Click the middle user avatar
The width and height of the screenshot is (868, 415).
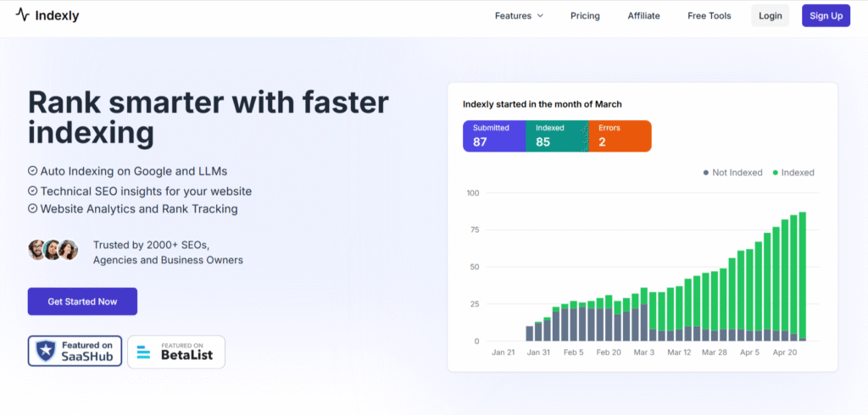click(52, 250)
